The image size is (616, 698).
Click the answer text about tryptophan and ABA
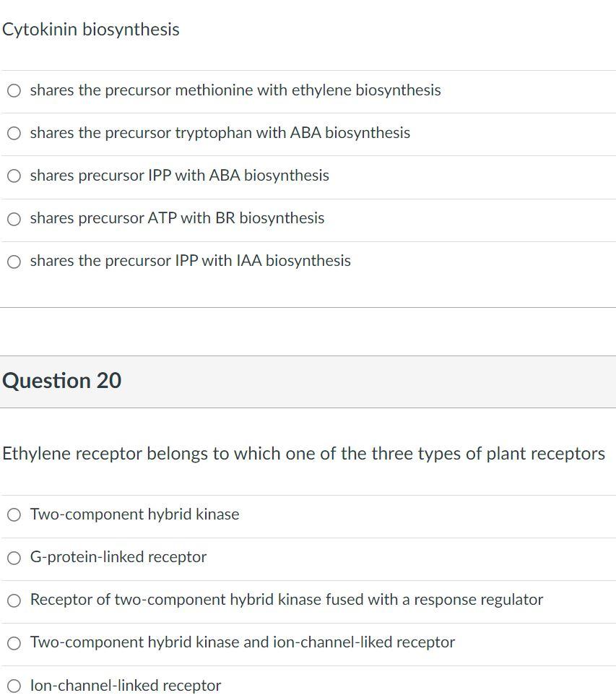coord(220,133)
